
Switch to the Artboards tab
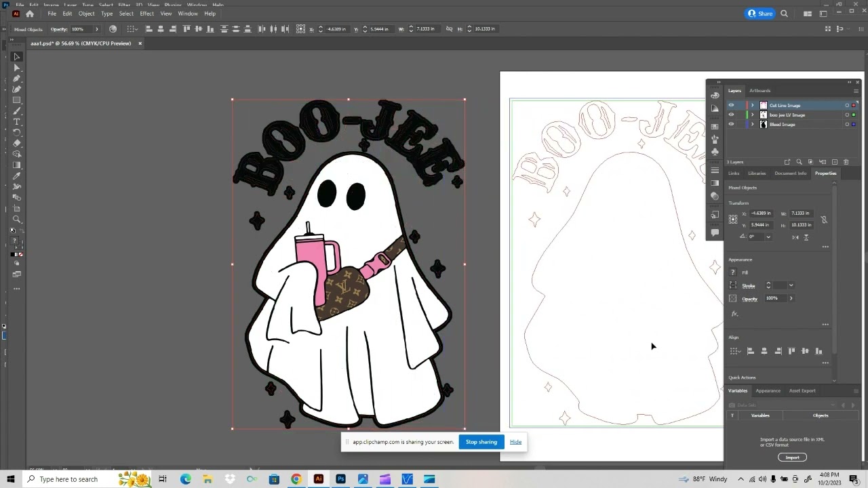click(759, 91)
